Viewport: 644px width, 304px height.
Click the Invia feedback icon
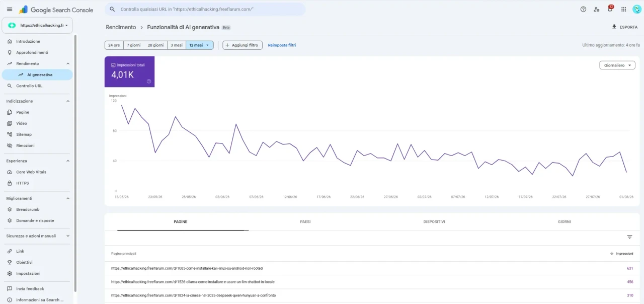(x=10, y=289)
